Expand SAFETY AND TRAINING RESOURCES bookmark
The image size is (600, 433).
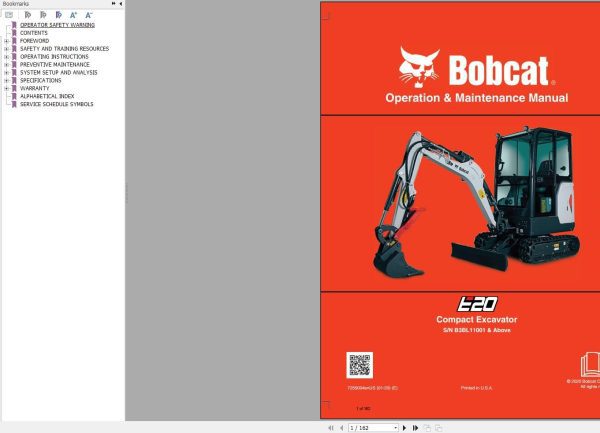tap(6, 49)
